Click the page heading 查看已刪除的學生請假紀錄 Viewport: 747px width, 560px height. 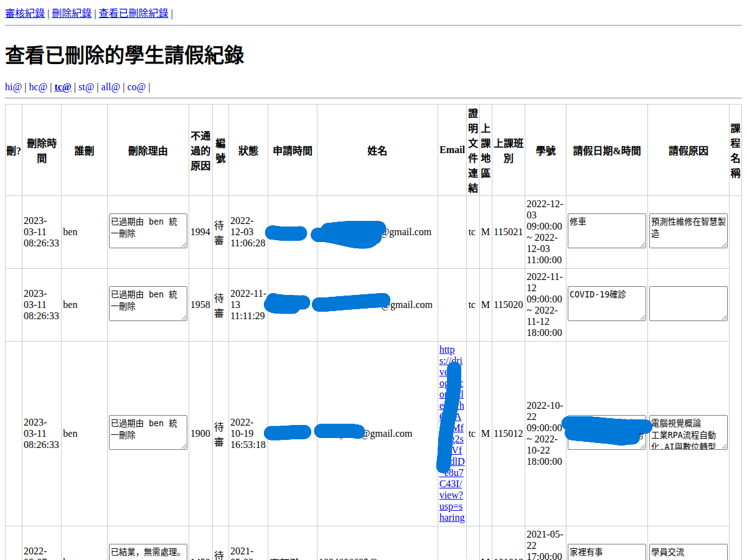125,55
